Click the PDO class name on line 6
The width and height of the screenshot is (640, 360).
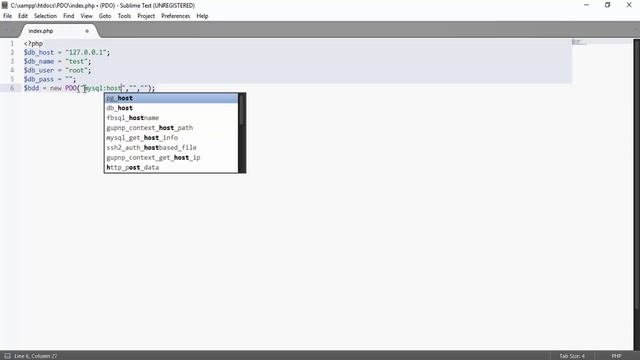[71, 88]
